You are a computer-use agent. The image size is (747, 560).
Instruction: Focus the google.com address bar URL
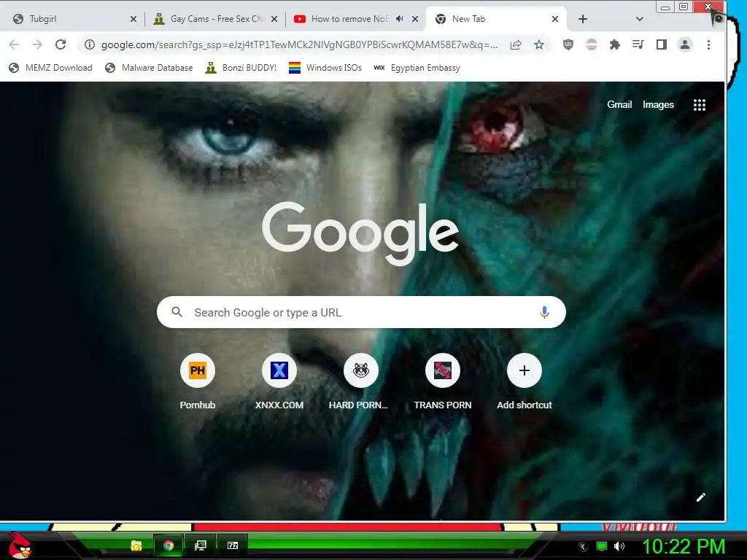299,44
